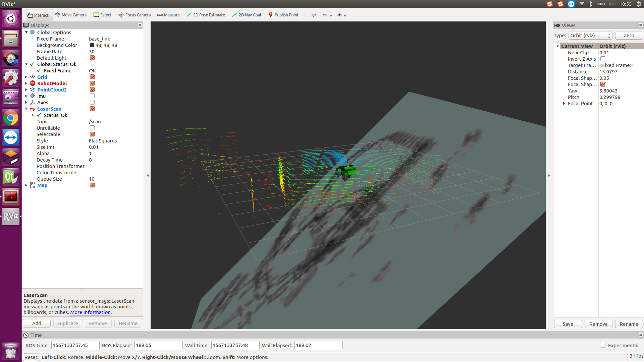
Task: Open the system settings gear menu
Action: point(639,4)
